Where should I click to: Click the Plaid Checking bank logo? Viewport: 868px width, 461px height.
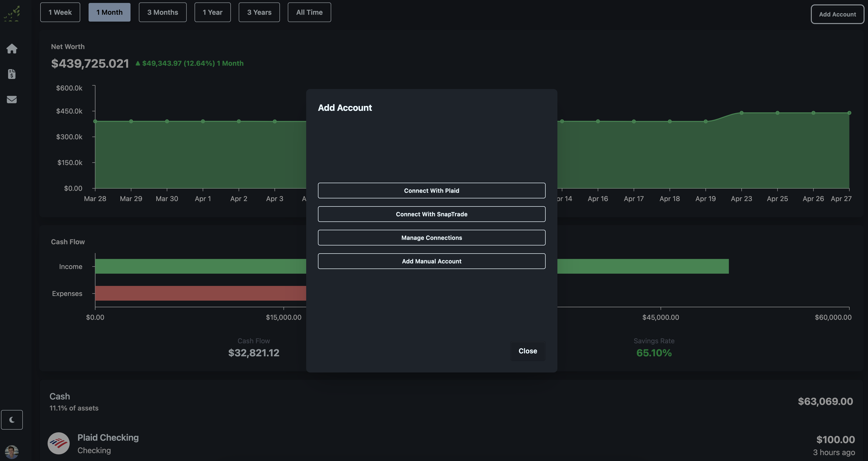(59, 443)
